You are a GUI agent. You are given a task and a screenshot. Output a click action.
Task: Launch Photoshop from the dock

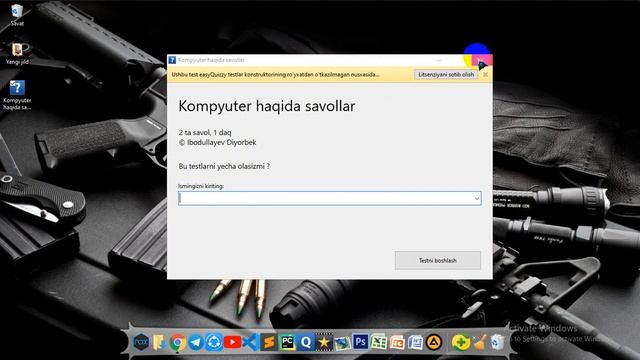point(360,342)
